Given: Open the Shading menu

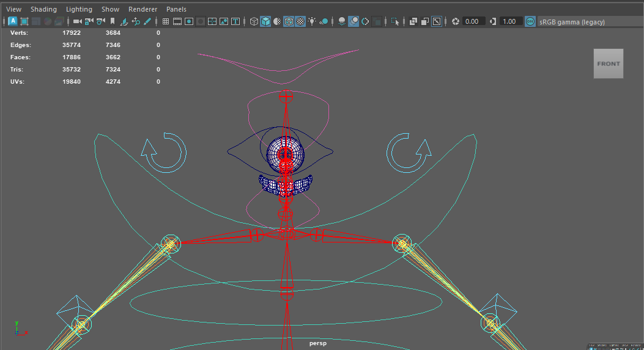Looking at the screenshot, I should [x=43, y=9].
